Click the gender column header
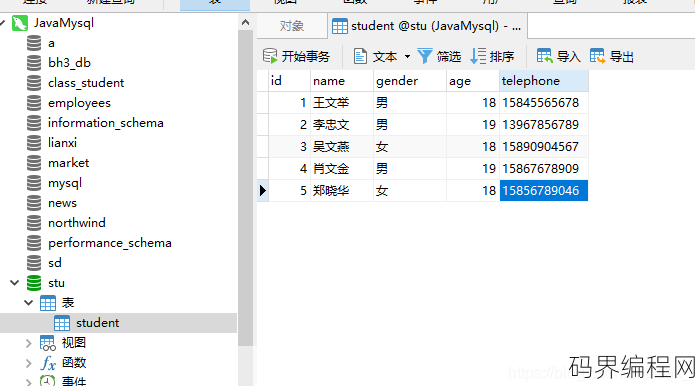Image resolution: width=695 pixels, height=386 pixels. point(410,81)
